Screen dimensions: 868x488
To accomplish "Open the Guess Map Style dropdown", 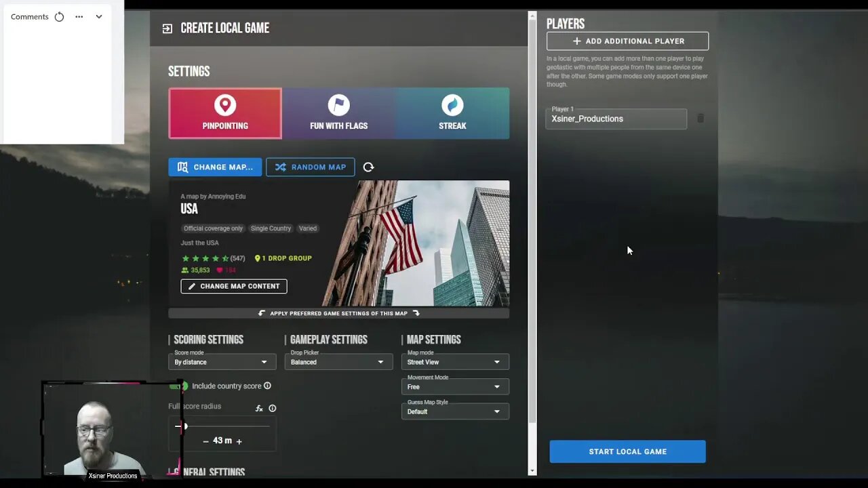I will tap(455, 411).
